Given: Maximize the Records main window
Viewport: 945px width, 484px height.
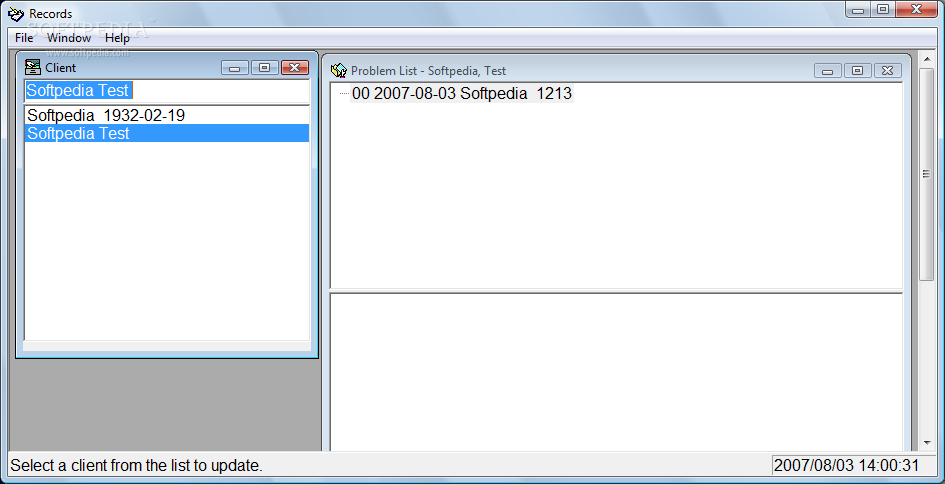Looking at the screenshot, I should pyautogui.click(x=883, y=10).
